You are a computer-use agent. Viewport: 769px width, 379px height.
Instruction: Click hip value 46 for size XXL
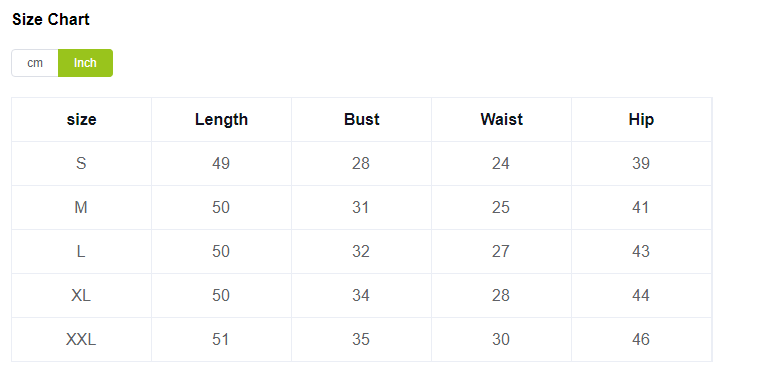coord(641,339)
